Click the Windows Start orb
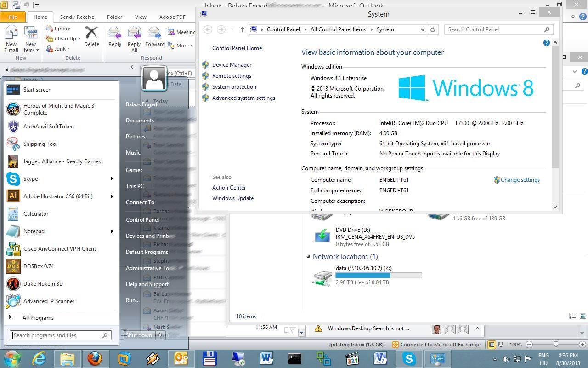The image size is (588, 368). (11, 358)
